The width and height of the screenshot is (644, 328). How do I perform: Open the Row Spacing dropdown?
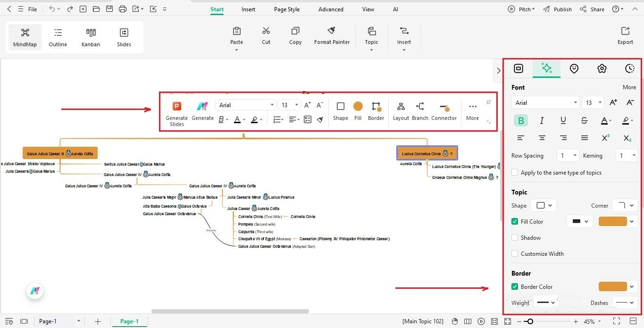pos(568,155)
